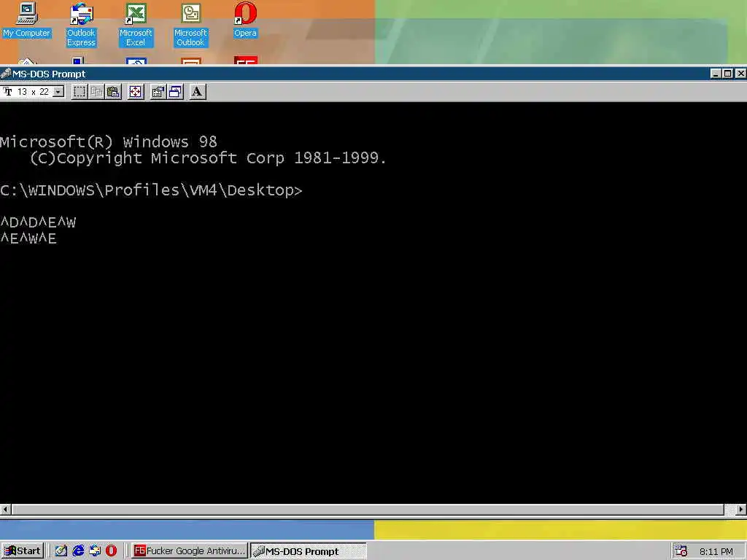
Task: Launch Outlook Express from quick launch
Action: pos(95,551)
